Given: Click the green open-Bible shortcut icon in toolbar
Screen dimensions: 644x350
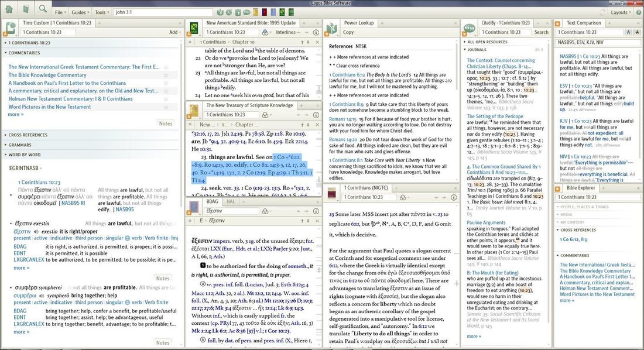Looking at the screenshot, I should click(220, 12).
